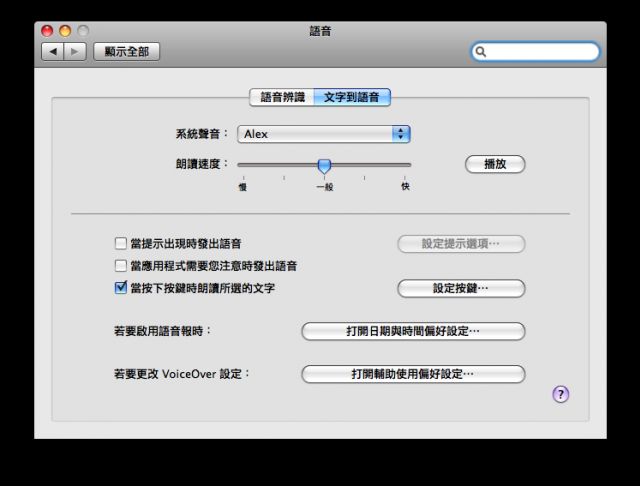Image resolution: width=640 pixels, height=486 pixels.
Task: Click the 快 speed label
Action: click(405, 186)
